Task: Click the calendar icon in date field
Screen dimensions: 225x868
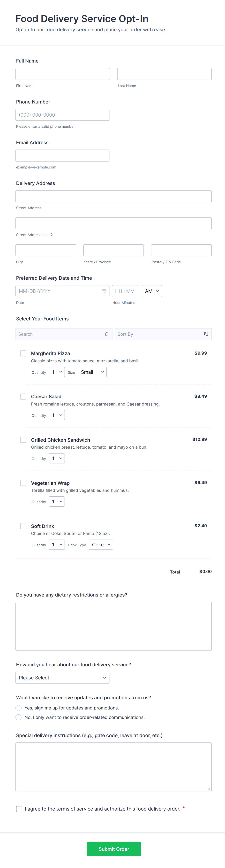Action: coord(104,291)
